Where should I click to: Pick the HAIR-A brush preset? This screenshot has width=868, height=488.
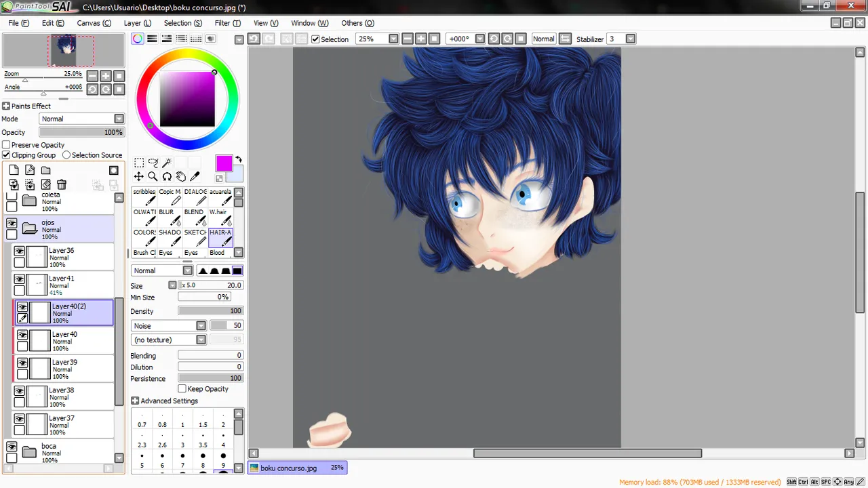(220, 237)
